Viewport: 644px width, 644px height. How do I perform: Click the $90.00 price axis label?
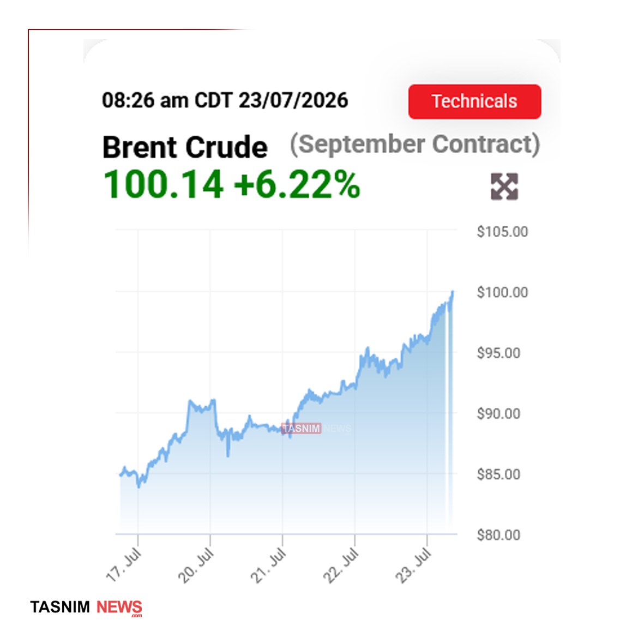tap(498, 413)
